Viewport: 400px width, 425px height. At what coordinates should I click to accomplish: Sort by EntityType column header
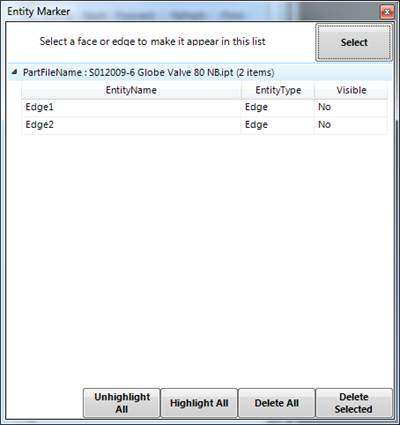(278, 90)
